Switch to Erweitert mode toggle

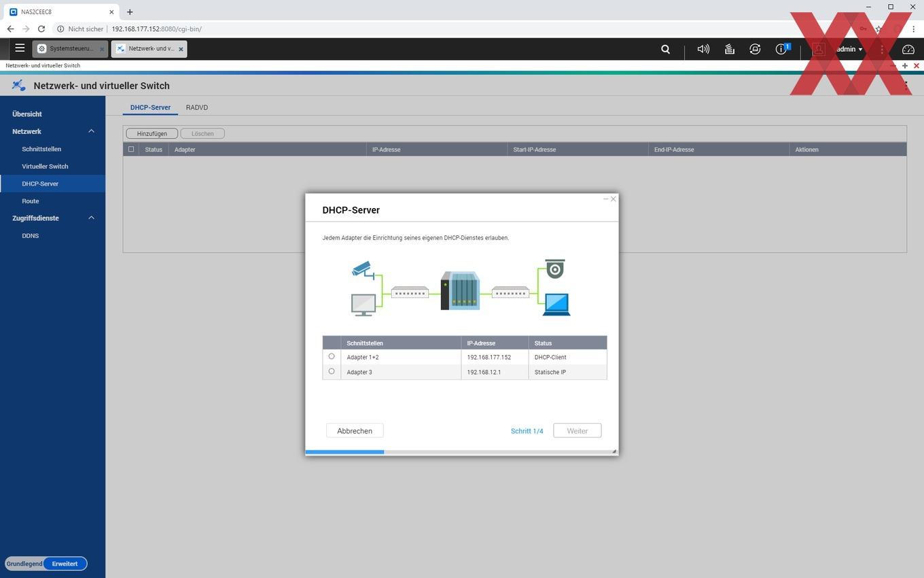click(65, 564)
